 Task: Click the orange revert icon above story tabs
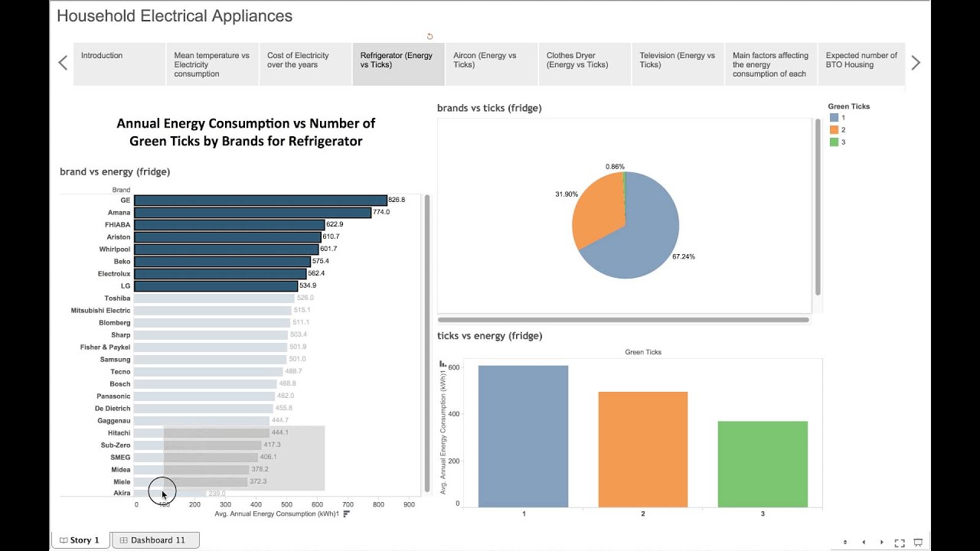click(430, 36)
